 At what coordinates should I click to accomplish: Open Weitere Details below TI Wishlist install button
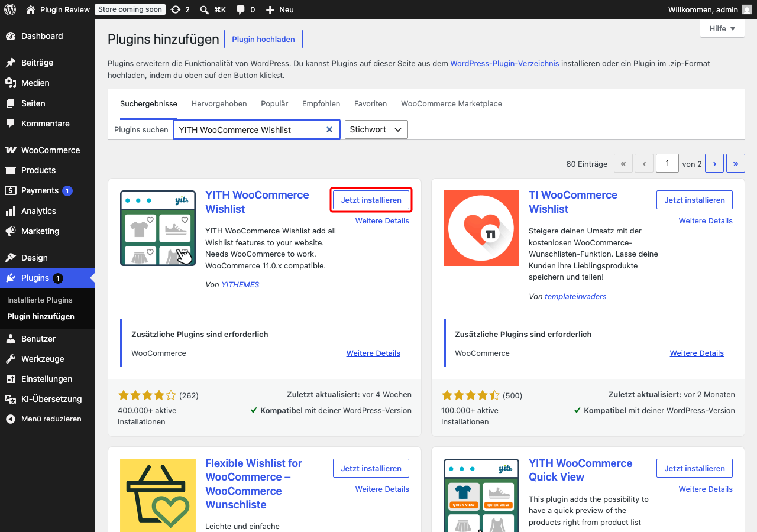706,220
